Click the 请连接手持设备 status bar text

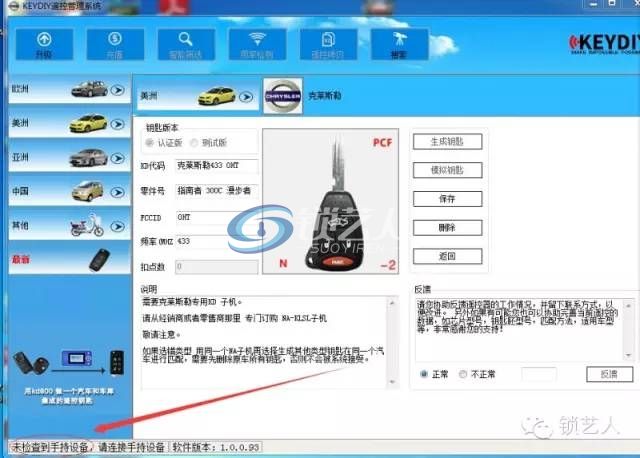(x=131, y=447)
